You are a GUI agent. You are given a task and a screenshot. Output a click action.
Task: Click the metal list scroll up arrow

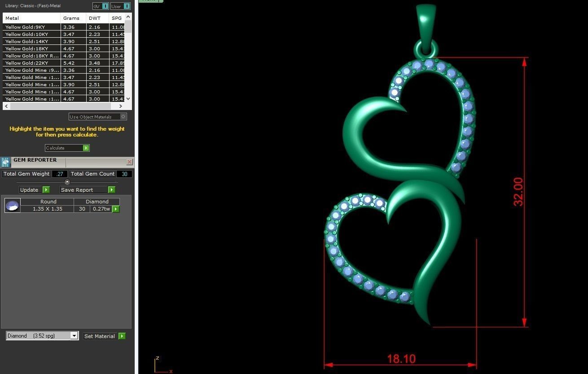tap(128, 17)
